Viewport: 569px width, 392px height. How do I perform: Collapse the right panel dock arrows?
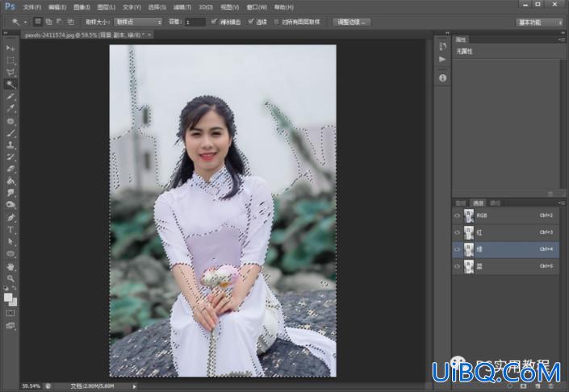click(x=563, y=33)
